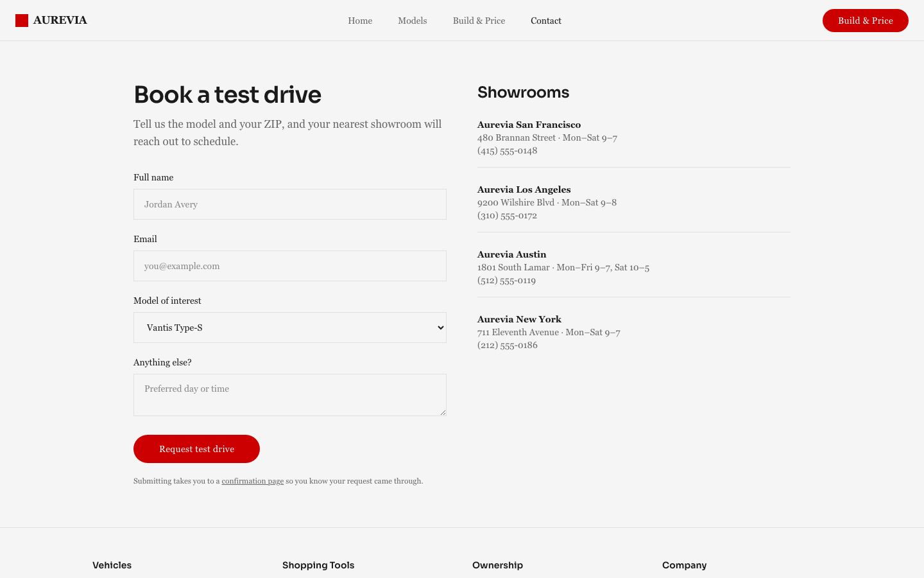The height and width of the screenshot is (578, 924).
Task: Click the Model of interest label
Action: (167, 301)
